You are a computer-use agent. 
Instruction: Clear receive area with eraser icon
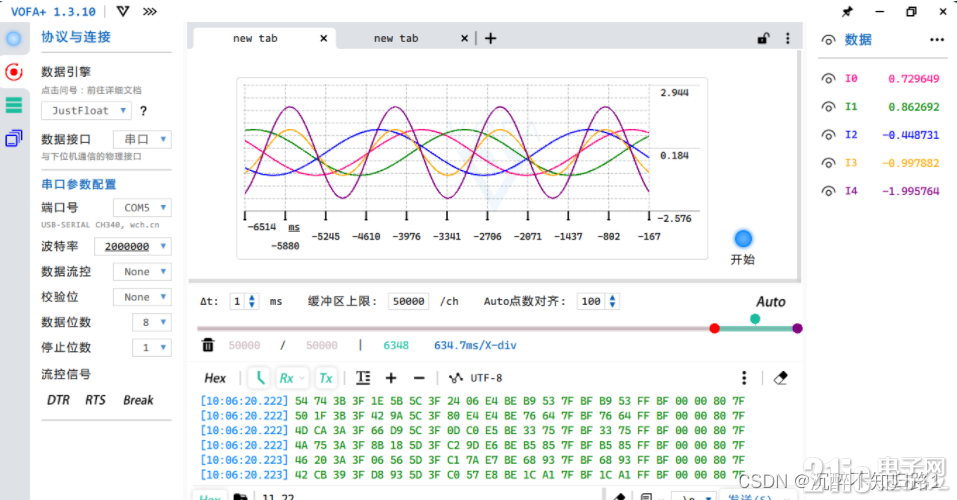(x=780, y=378)
